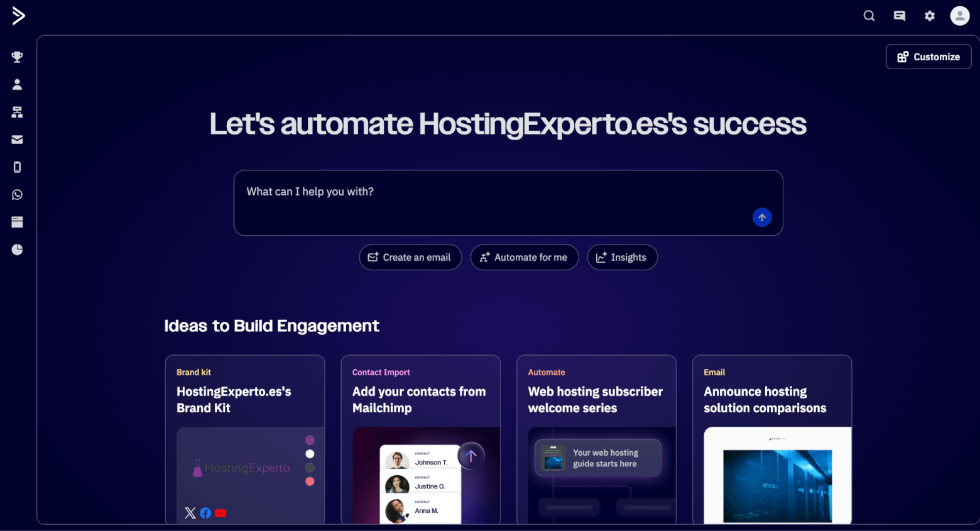The width and height of the screenshot is (980, 531).
Task: Open Contacts via the person sidebar icon
Action: coord(16,84)
